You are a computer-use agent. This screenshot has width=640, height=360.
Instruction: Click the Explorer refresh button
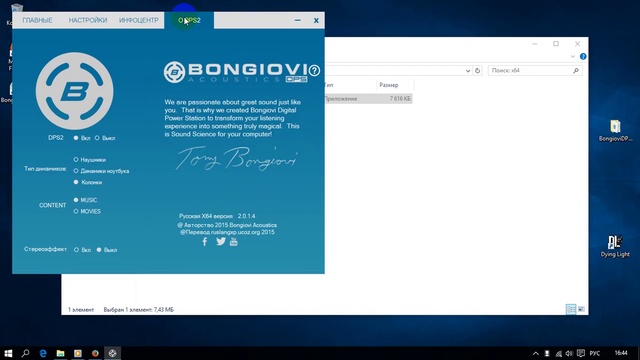[478, 71]
